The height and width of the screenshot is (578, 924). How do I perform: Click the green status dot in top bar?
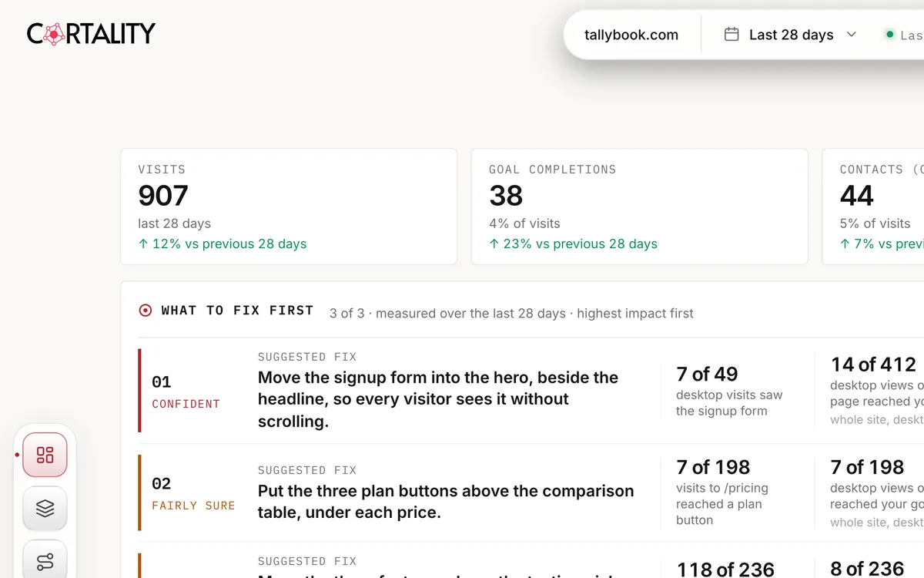[x=890, y=35]
